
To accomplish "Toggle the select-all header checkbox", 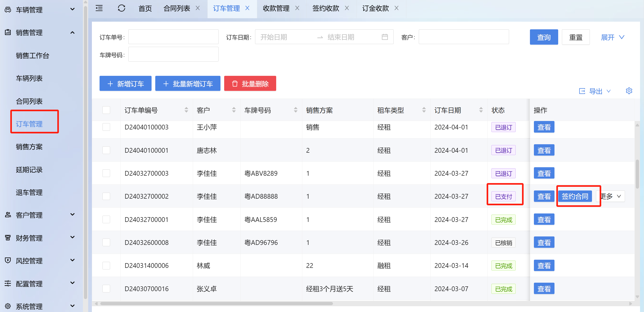I will (x=106, y=110).
